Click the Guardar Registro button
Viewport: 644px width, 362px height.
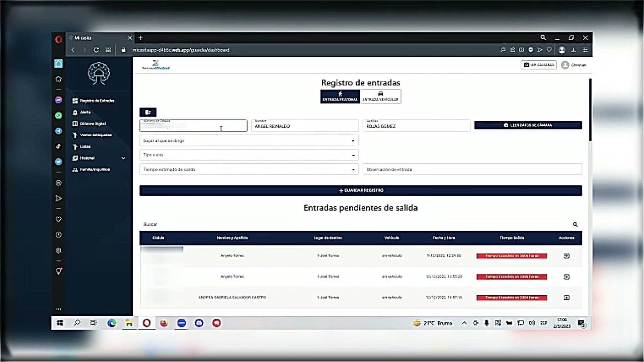coord(361,191)
